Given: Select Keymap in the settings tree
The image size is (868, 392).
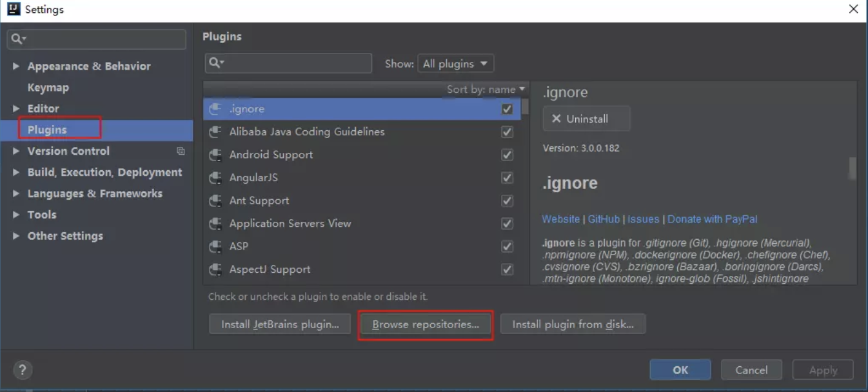Looking at the screenshot, I should (48, 88).
